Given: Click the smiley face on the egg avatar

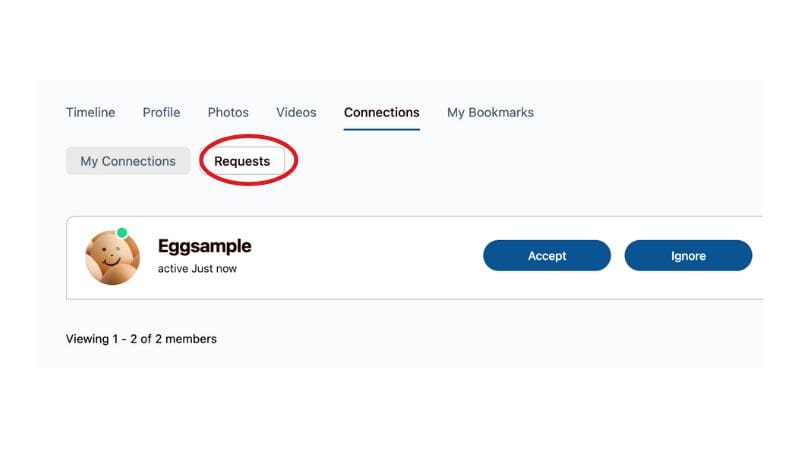Looking at the screenshot, I should (111, 257).
